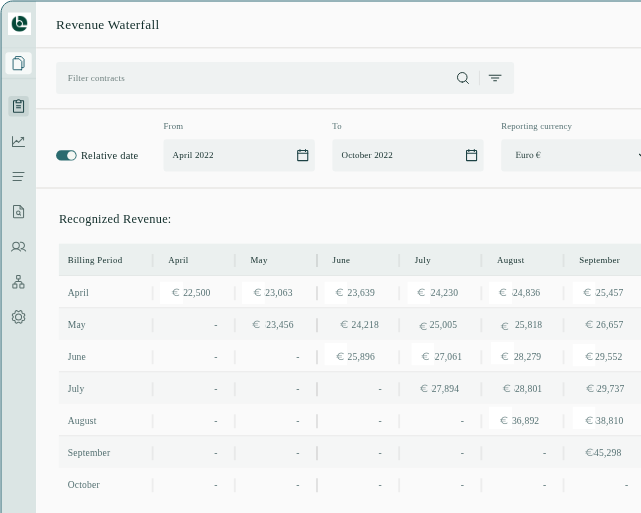Image resolution: width=641 pixels, height=513 pixels.
Task: Click the € 22,500 April revenue cell
Action: (191, 293)
